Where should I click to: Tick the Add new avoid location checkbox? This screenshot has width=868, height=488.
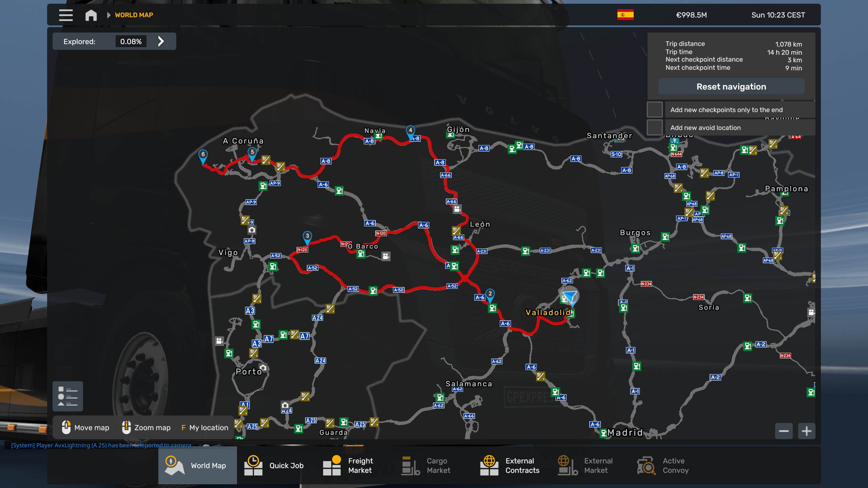tap(655, 127)
